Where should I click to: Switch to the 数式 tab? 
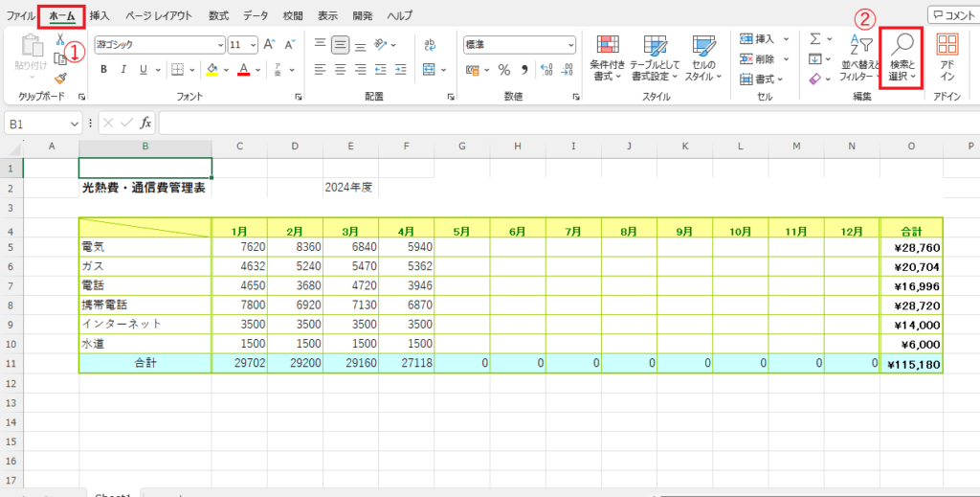pyautogui.click(x=219, y=15)
